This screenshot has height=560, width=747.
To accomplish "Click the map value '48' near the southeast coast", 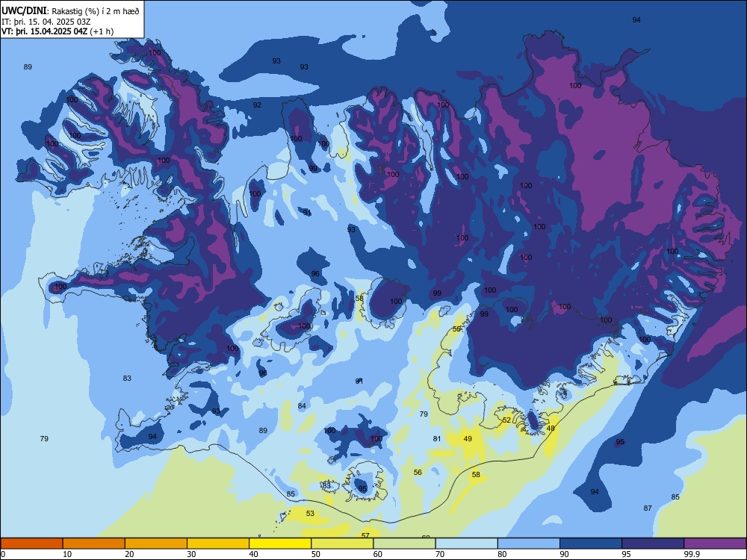I will tap(551, 428).
